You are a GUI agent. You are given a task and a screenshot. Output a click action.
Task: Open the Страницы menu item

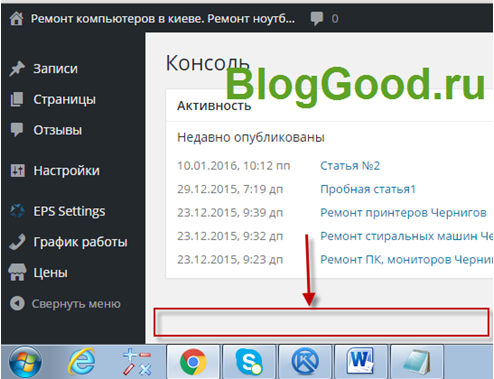click(65, 99)
